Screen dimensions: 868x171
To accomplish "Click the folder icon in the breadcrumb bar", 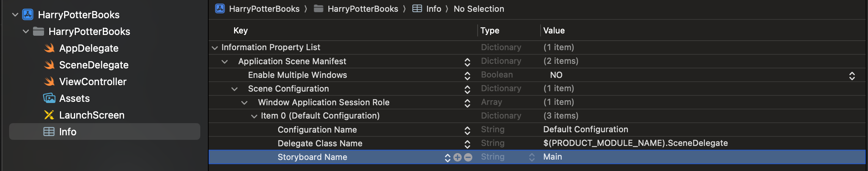I will coord(319,8).
